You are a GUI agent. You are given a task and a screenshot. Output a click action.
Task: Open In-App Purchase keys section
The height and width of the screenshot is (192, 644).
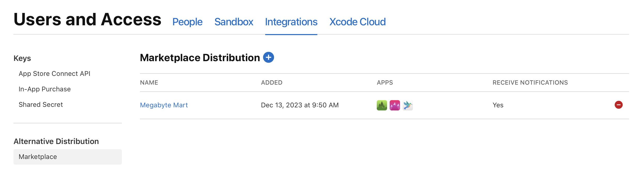(45, 89)
